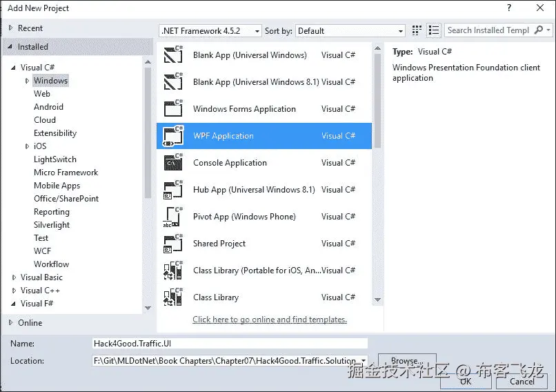Screen dimensions: 556x392
Task: Expand the Online section
Action: 10,322
